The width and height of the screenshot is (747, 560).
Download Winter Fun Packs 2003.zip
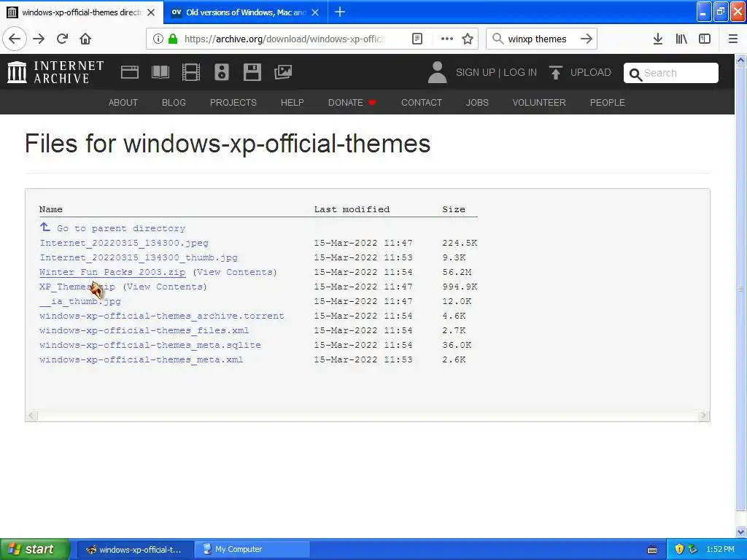[x=112, y=273]
